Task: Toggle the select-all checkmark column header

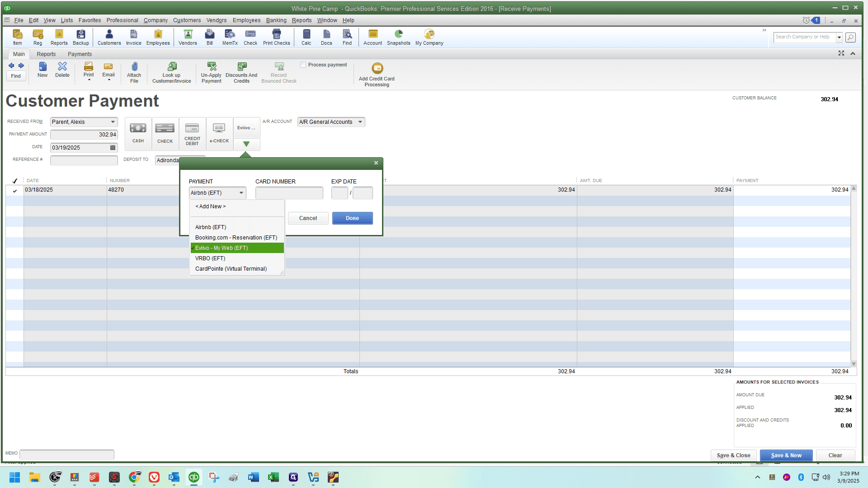Action: pos(15,181)
